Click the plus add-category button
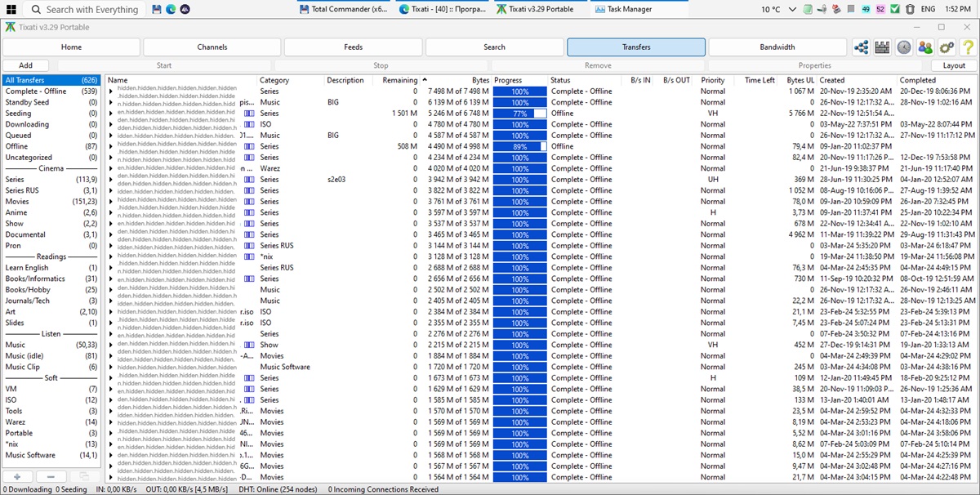 pyautogui.click(x=18, y=476)
